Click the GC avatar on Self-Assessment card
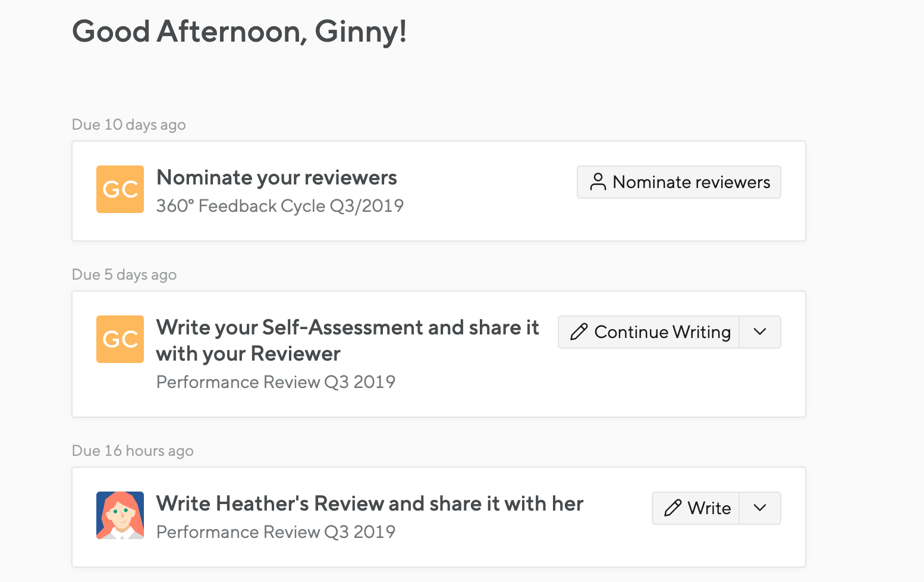This screenshot has height=582, width=924. (x=120, y=339)
